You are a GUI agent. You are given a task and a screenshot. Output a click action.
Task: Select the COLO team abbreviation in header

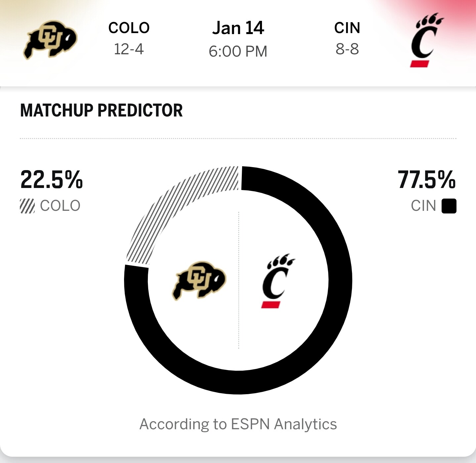click(129, 28)
